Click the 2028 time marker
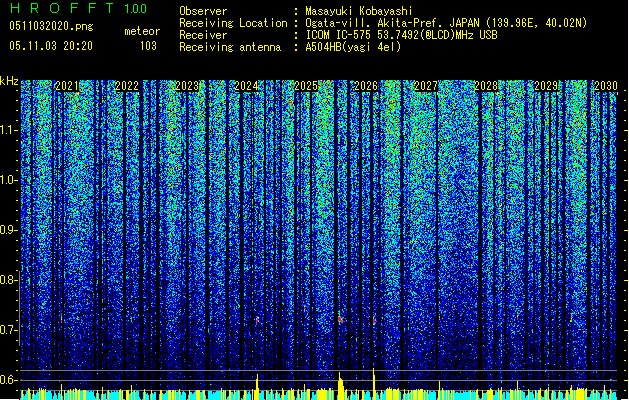This screenshot has height=400, width=629. tap(486, 86)
